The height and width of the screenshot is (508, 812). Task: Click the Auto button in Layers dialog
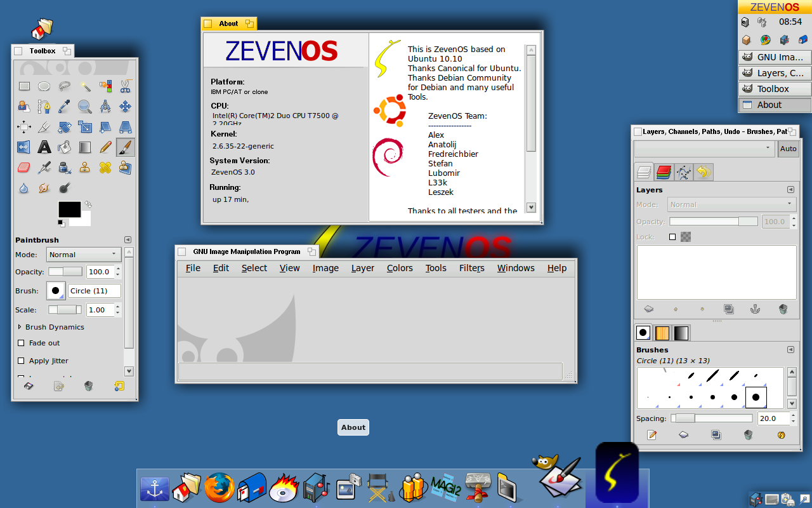(x=789, y=149)
